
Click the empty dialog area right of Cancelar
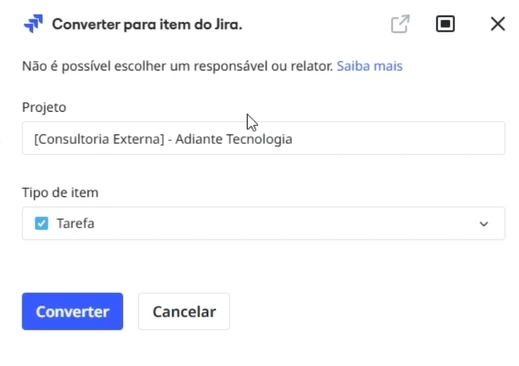367,312
